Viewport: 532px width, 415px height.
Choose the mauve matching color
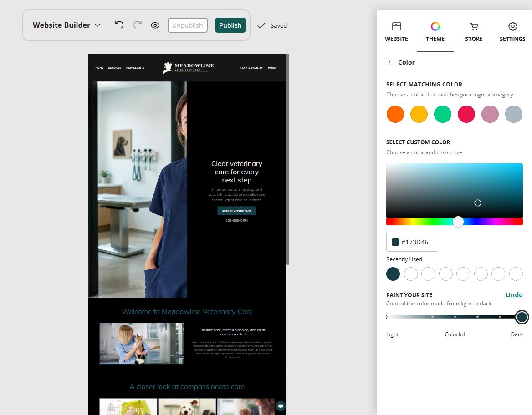490,114
